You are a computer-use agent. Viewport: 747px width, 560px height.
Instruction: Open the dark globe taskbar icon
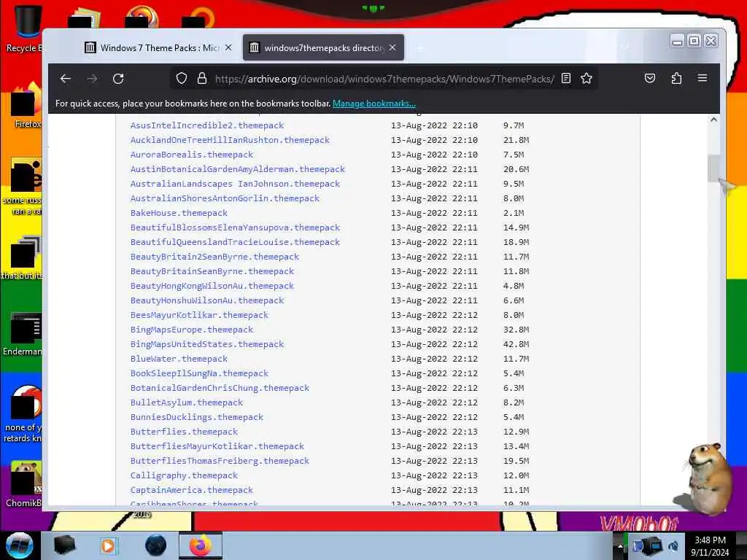pyautogui.click(x=155, y=545)
